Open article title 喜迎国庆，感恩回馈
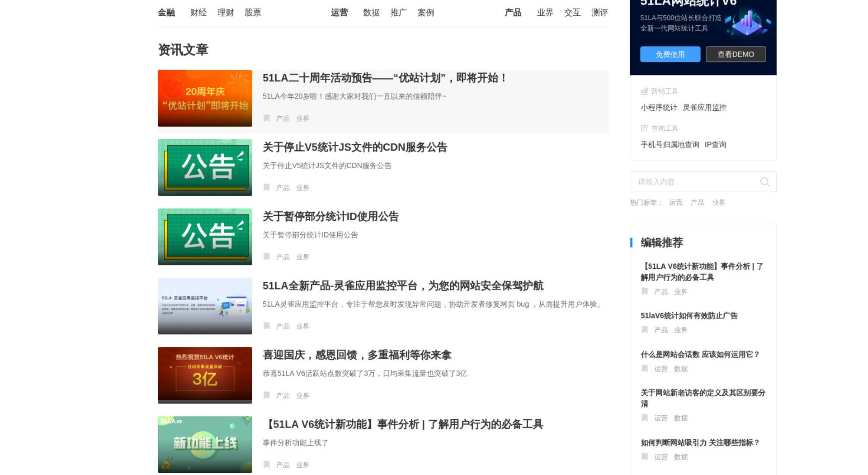868x475 pixels. pos(357,355)
